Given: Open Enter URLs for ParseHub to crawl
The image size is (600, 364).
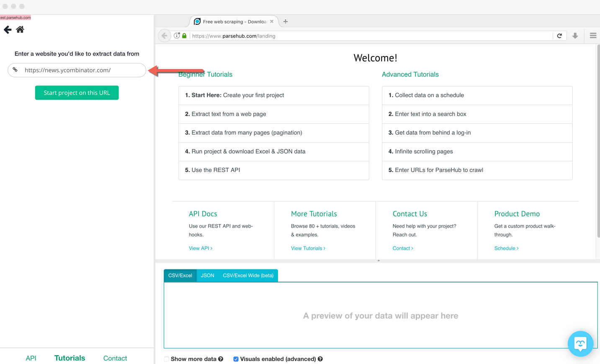Looking at the screenshot, I should point(477,170).
